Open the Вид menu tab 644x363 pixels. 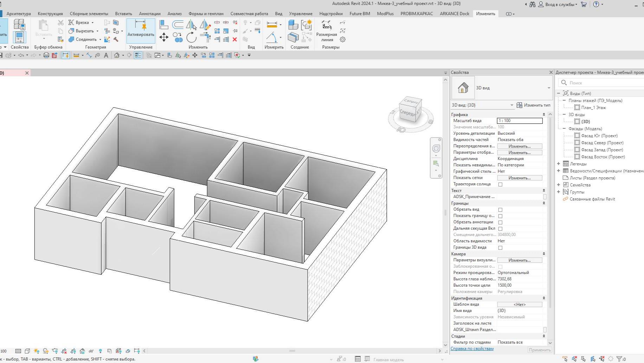tap(278, 13)
